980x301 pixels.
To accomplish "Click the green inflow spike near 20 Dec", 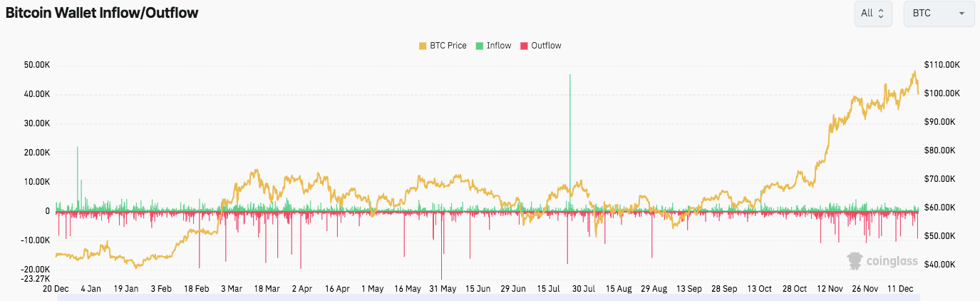I will pyautogui.click(x=77, y=178).
